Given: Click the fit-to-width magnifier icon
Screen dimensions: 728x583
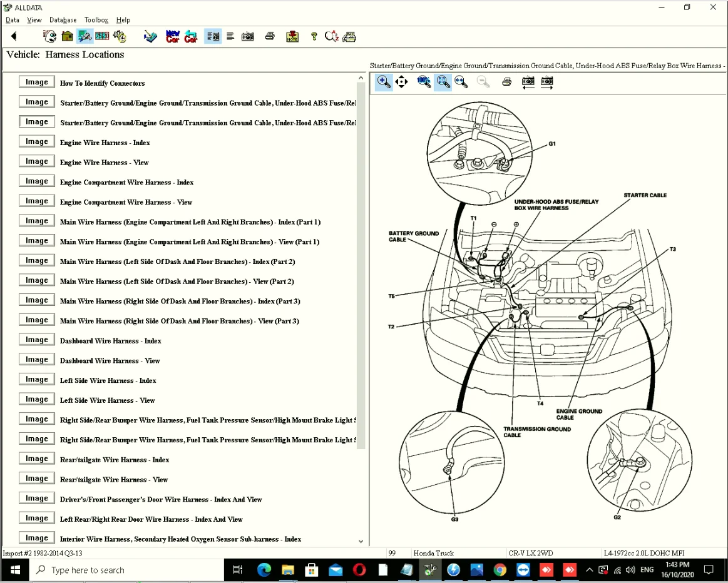Looking at the screenshot, I should pyautogui.click(x=461, y=82).
